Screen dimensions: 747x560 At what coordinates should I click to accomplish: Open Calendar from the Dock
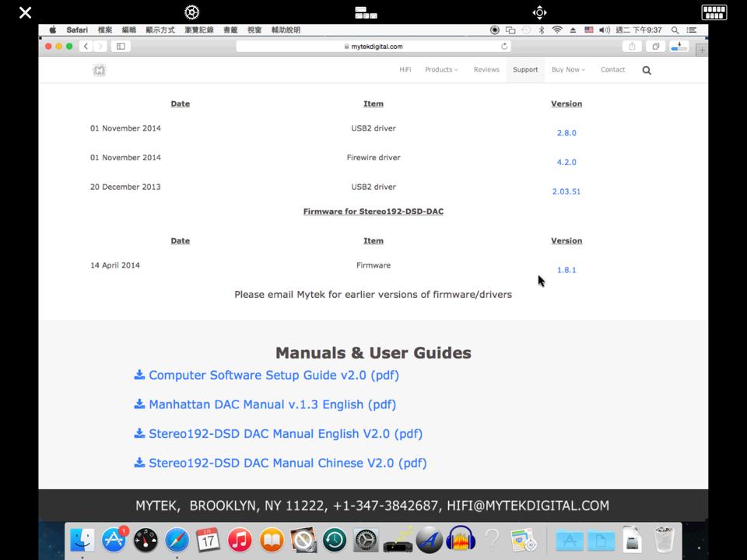[x=209, y=540]
